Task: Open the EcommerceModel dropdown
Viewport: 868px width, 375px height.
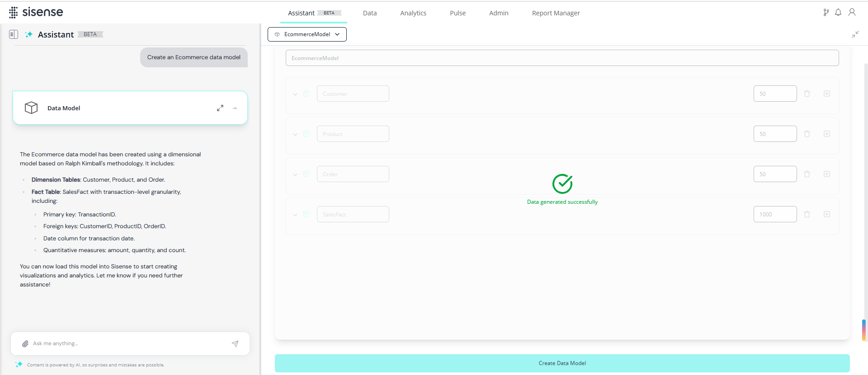Action: click(x=307, y=34)
